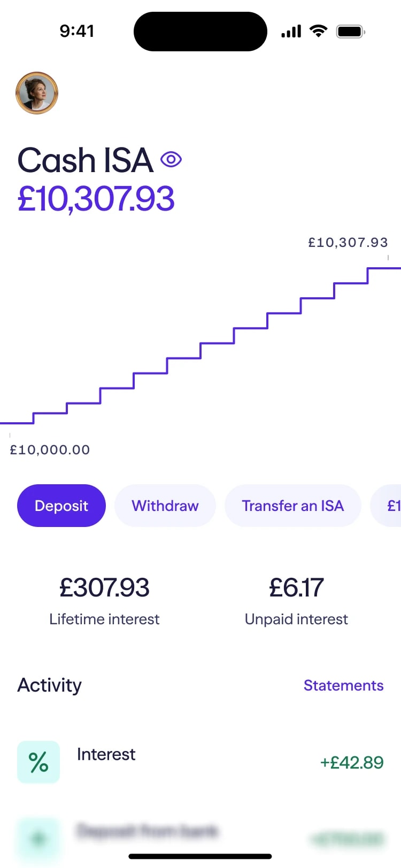Image resolution: width=401 pixels, height=868 pixels.
Task: Tap the profile avatar photo
Action: point(37,93)
